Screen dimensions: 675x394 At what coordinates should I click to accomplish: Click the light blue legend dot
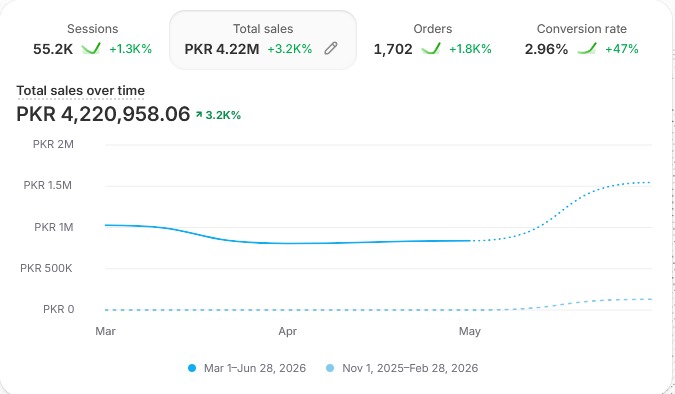pyautogui.click(x=330, y=368)
